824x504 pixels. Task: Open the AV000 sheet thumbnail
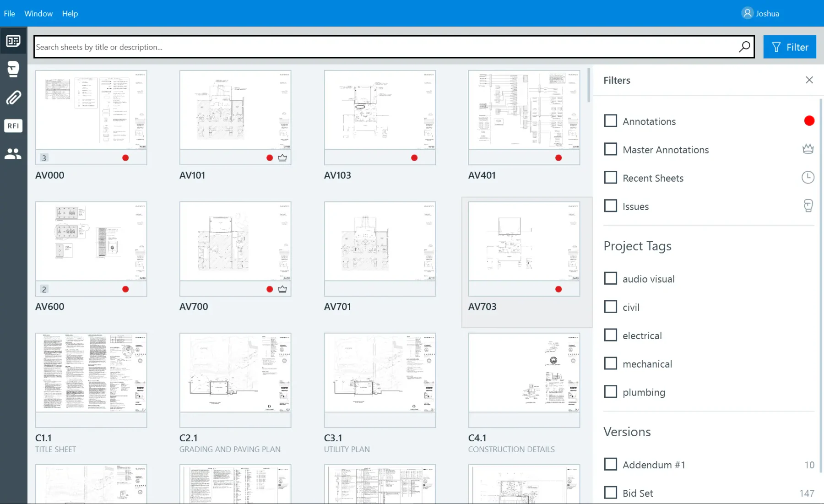pyautogui.click(x=91, y=110)
